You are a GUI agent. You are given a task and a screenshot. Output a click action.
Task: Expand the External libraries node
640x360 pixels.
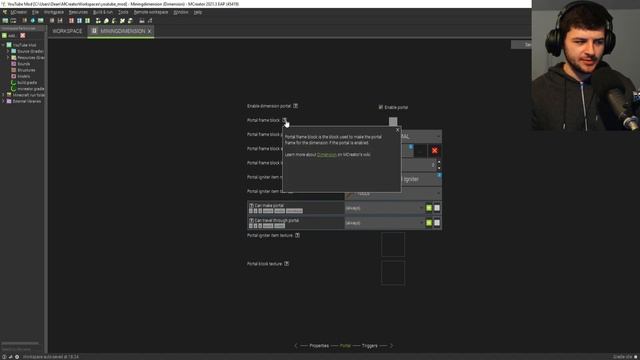pos(3,101)
